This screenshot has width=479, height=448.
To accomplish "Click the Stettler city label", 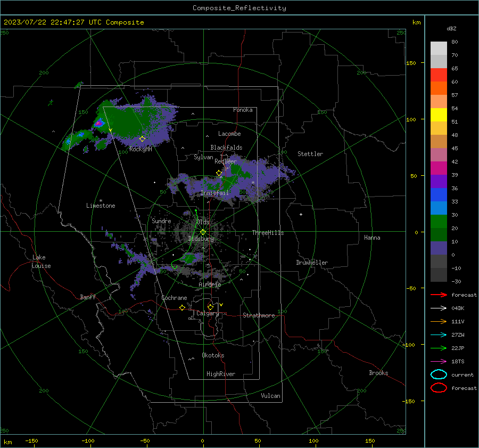I will (x=310, y=154).
